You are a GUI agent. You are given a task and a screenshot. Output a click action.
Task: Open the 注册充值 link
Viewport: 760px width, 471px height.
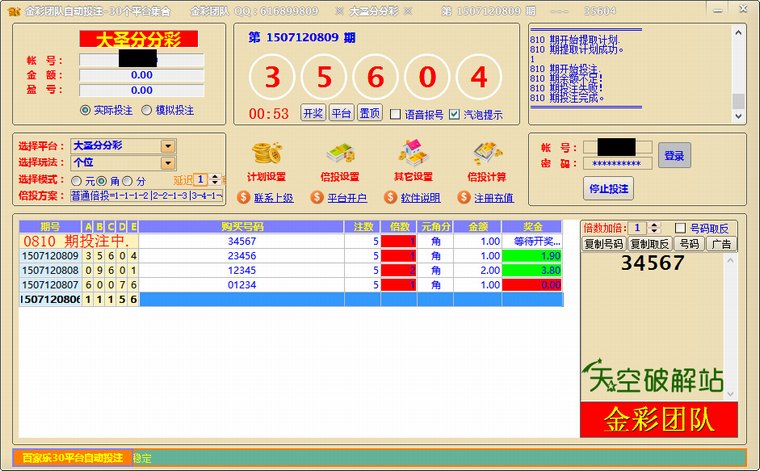(x=493, y=198)
